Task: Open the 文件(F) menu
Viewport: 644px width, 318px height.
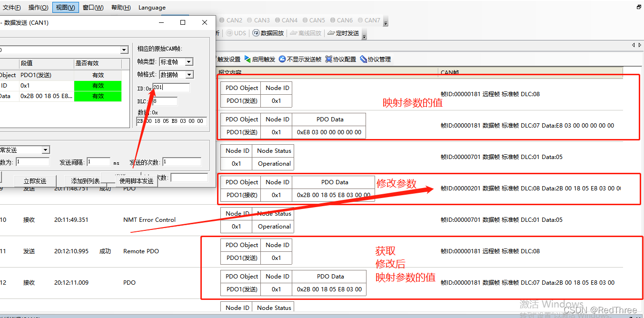Action: (x=12, y=8)
